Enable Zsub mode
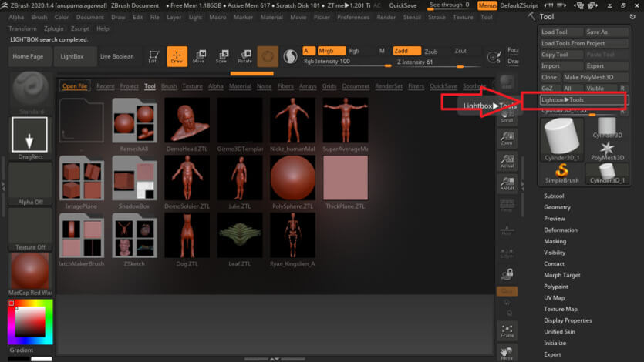 pyautogui.click(x=431, y=52)
